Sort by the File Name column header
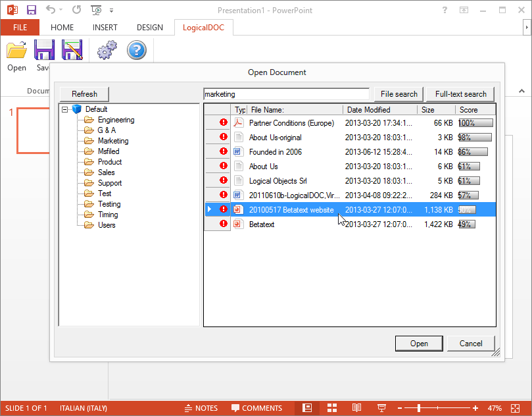Viewport: 532px width, 416px height. click(295, 110)
